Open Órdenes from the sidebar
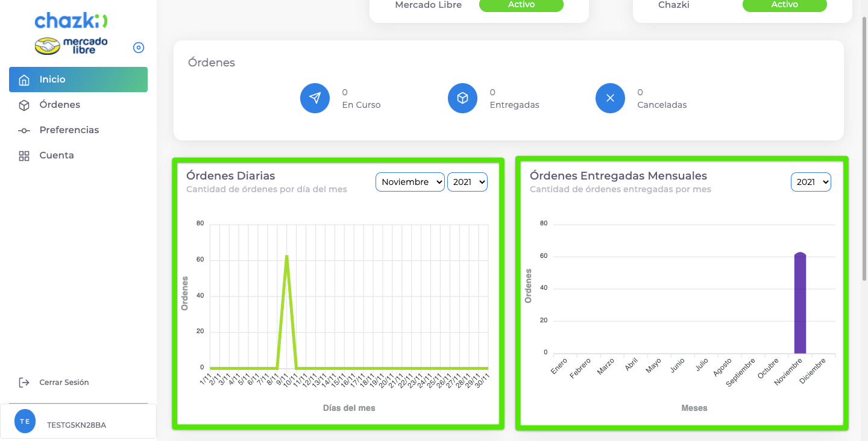The height and width of the screenshot is (441, 868). click(60, 105)
